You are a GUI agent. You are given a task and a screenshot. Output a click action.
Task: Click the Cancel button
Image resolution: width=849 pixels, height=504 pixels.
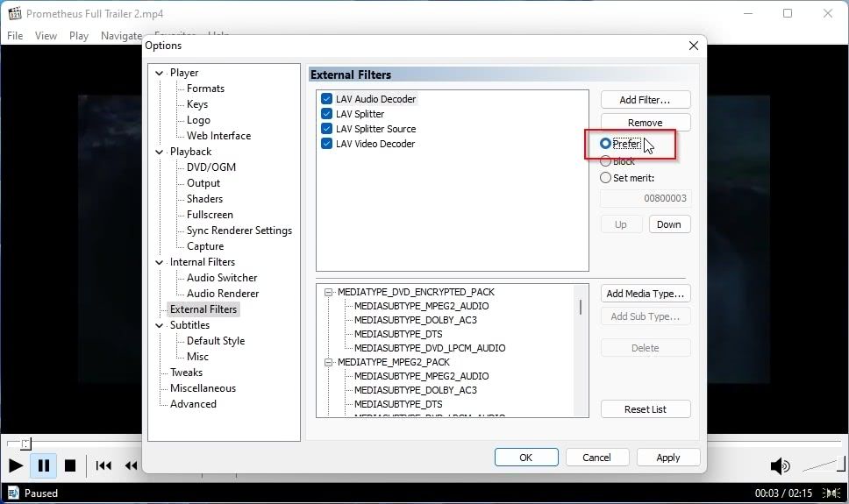tap(596, 458)
